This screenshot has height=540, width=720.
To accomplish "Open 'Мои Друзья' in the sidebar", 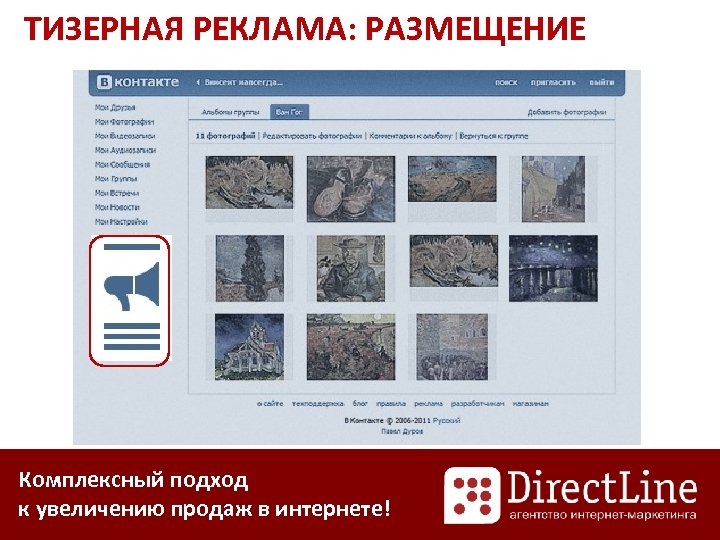I will pos(115,107).
